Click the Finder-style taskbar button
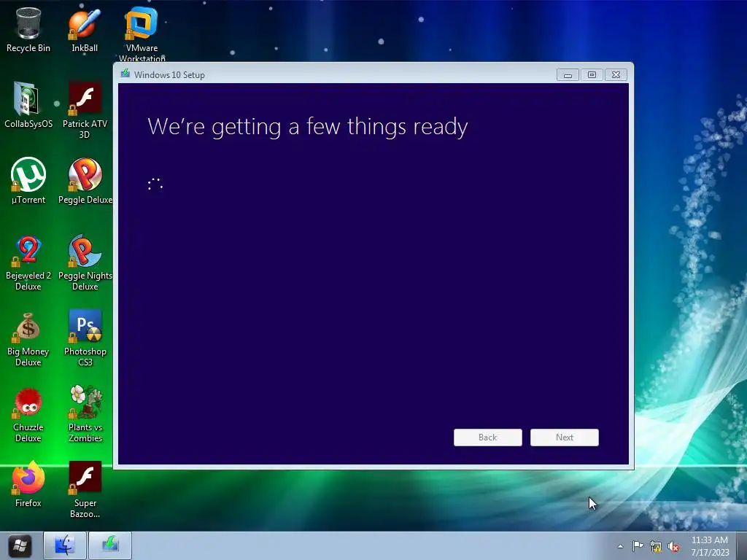Screen dimensions: 747x560 pos(65,545)
